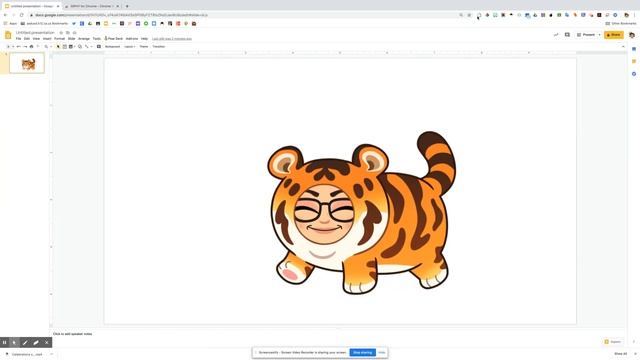Click the yellow Share button
The image size is (640, 360).
[x=613, y=35]
